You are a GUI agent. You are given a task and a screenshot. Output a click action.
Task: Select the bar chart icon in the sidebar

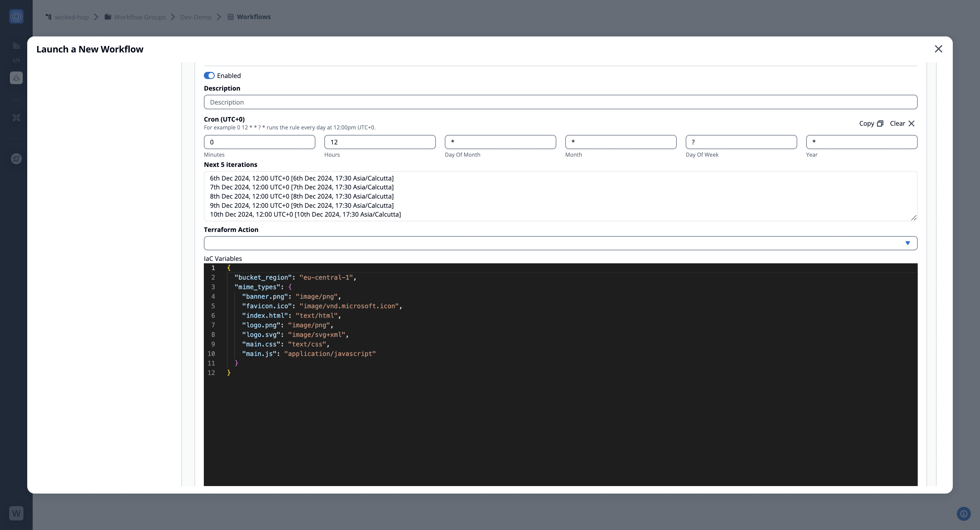(16, 45)
